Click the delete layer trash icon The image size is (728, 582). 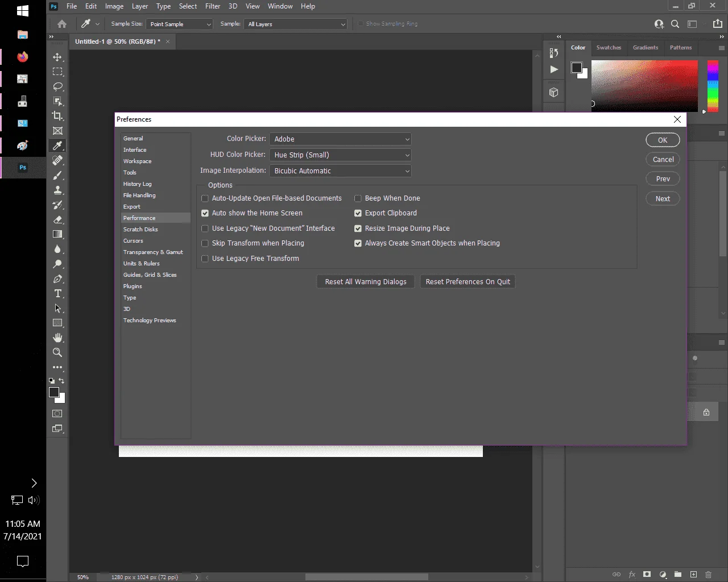coord(708,575)
